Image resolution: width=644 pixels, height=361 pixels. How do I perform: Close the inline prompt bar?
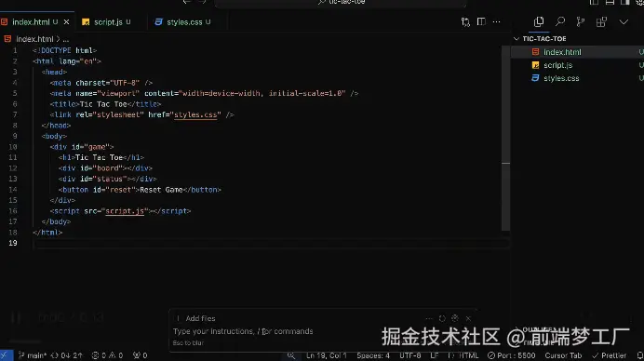[468, 318]
